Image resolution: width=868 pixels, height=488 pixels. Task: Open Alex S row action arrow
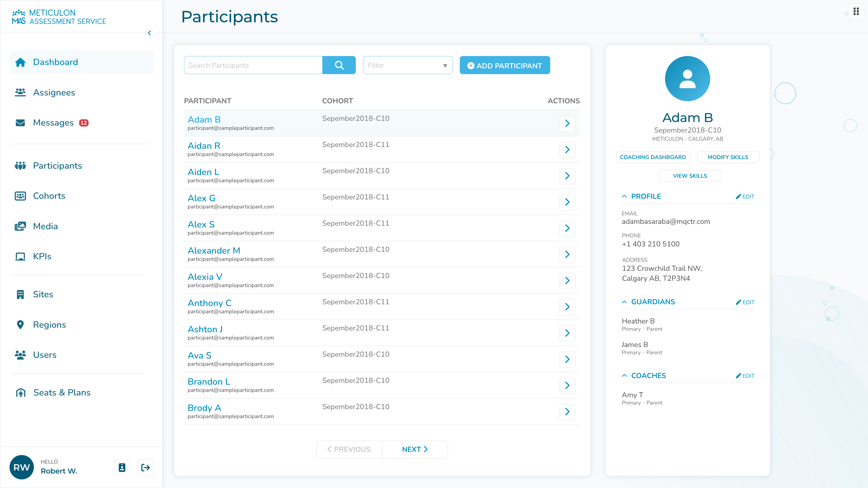click(x=567, y=228)
